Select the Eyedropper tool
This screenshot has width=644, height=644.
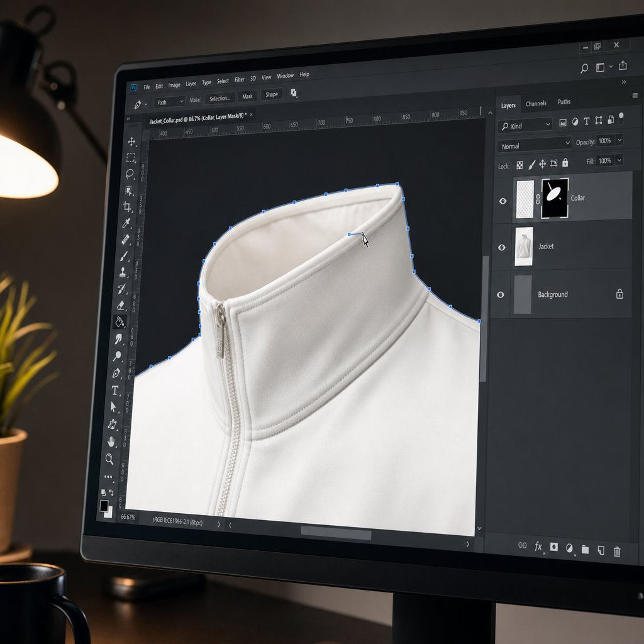click(x=126, y=223)
